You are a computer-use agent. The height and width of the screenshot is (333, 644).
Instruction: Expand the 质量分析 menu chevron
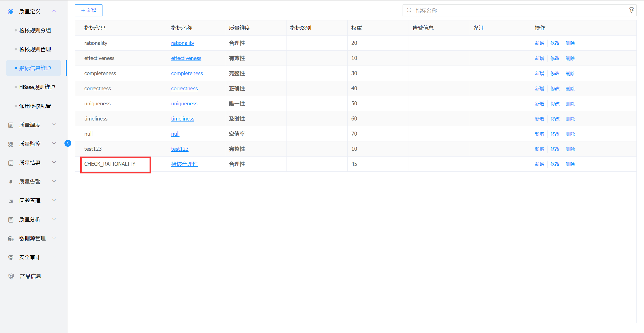pyautogui.click(x=54, y=219)
